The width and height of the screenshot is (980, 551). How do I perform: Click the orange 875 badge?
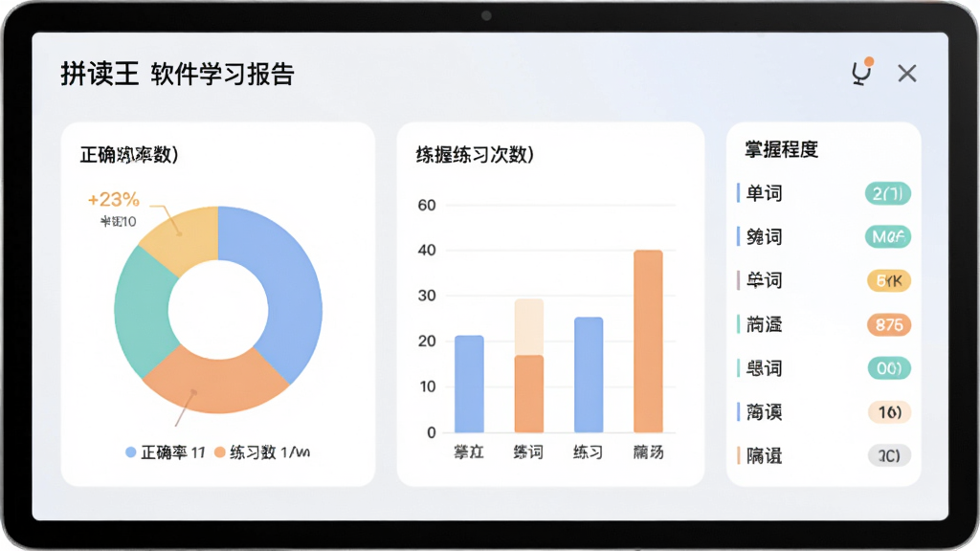(889, 325)
